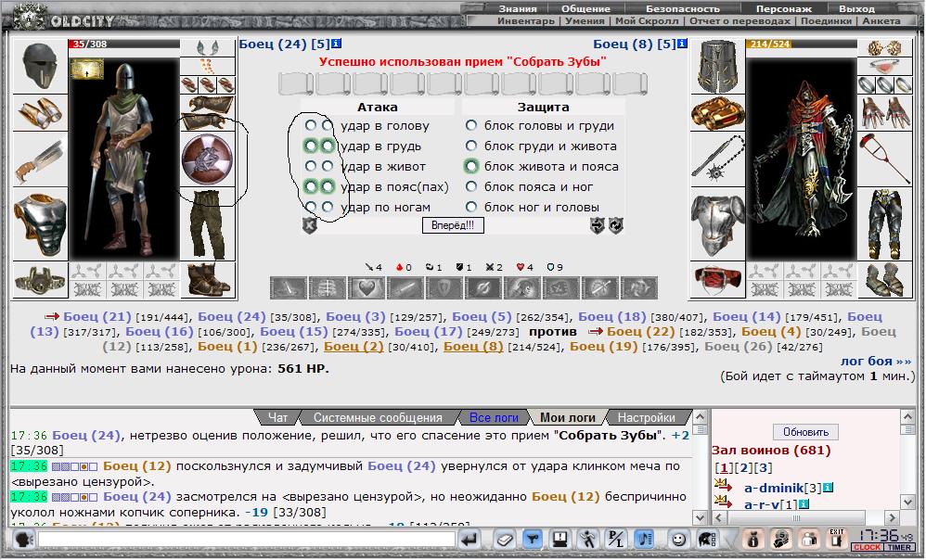Select the helmeted warrior face skill icon
The height and width of the screenshot is (560, 926).
[x=521, y=288]
